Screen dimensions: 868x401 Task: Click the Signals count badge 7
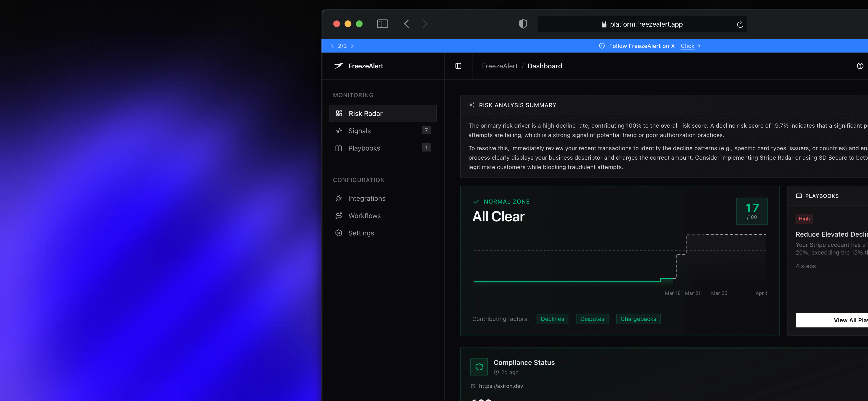click(x=426, y=130)
